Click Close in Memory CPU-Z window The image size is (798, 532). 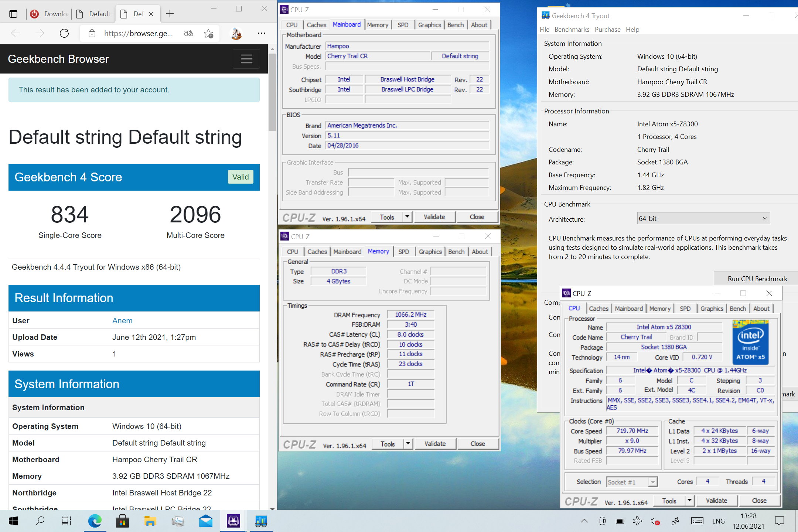coord(478,444)
